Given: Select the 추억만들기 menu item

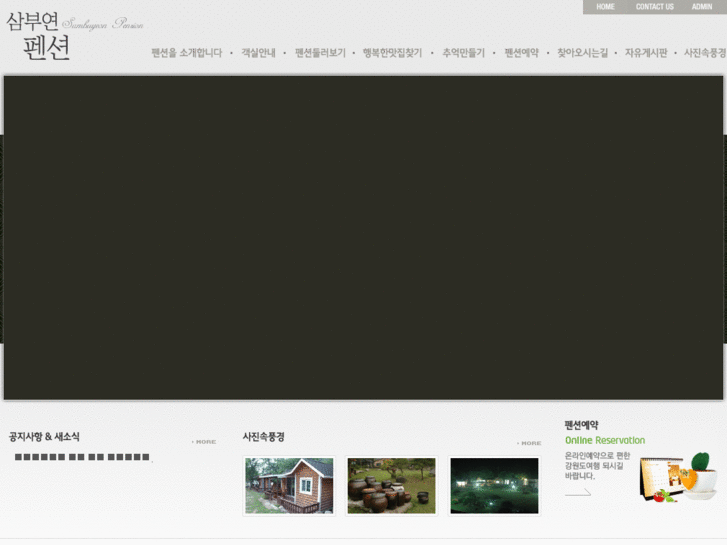Looking at the screenshot, I should (x=463, y=53).
